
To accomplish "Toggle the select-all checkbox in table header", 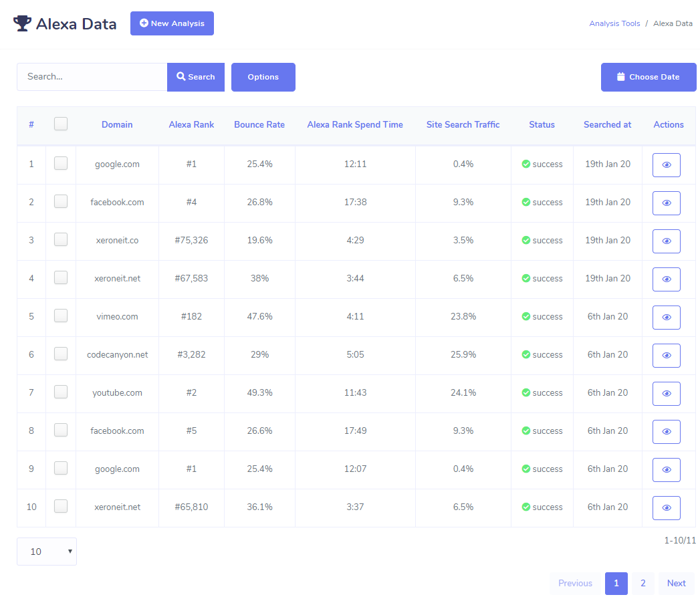I will click(x=61, y=124).
